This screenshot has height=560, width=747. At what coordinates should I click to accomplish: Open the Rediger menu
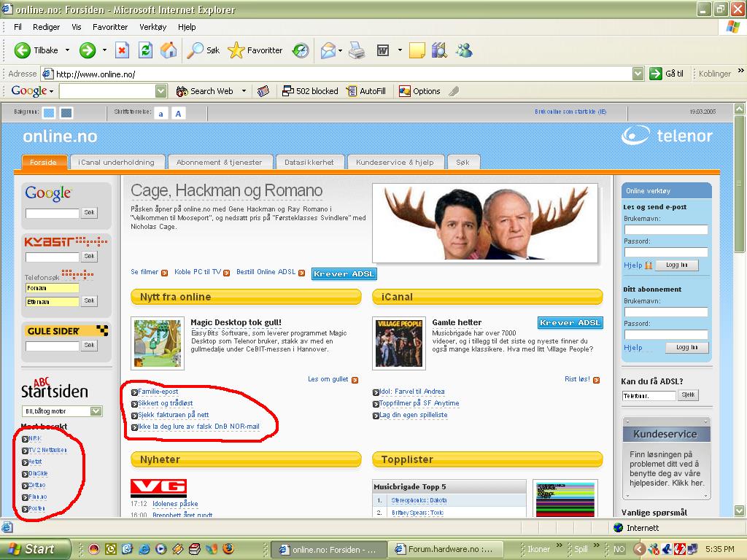click(46, 27)
